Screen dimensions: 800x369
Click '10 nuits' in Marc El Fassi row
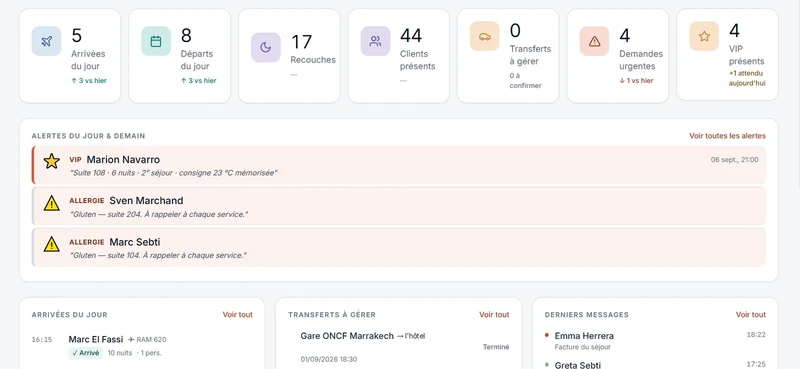(x=119, y=353)
